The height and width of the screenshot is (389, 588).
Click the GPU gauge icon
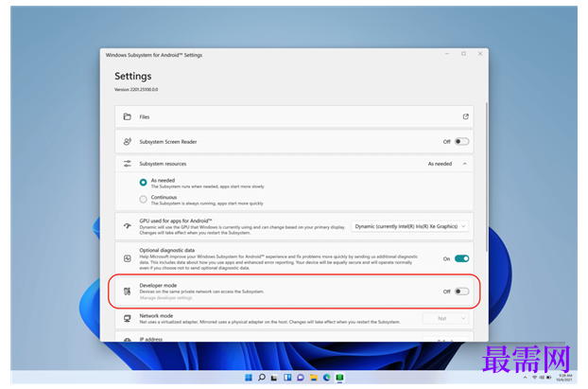(x=127, y=226)
